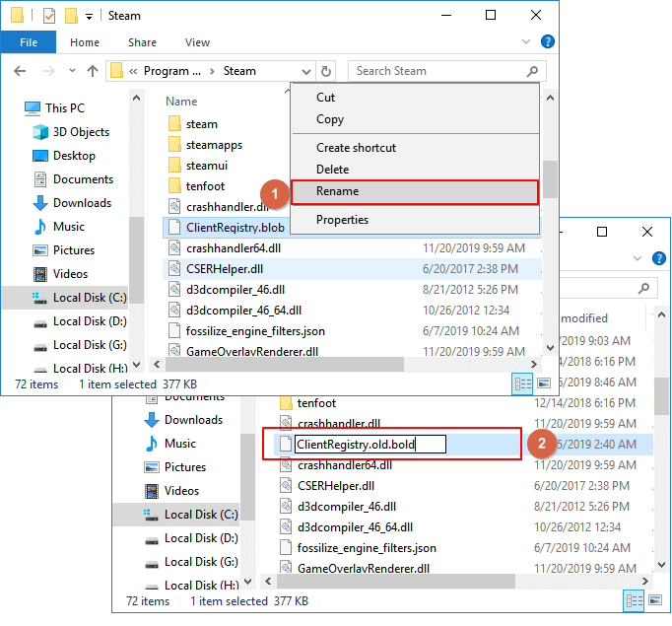Expand the ribbon with chevron arrow
672x626 pixels.
tap(530, 42)
